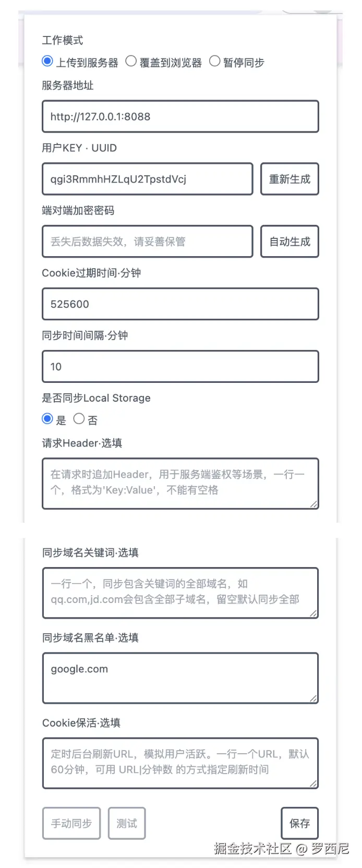Click the Cookie保活 textarea
The width and height of the screenshot is (362, 868).
[x=180, y=763]
